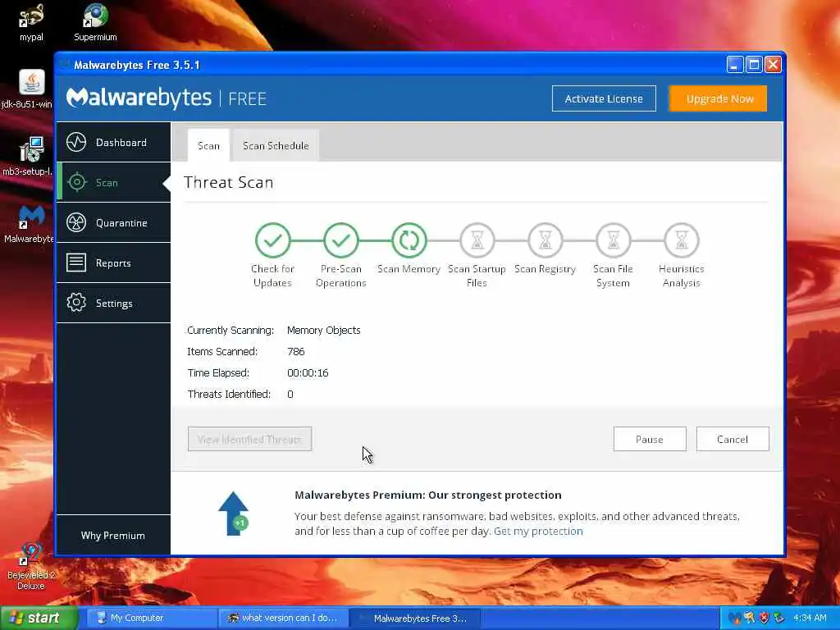Follow the Get my protection link
This screenshot has height=630, width=840.
(538, 531)
